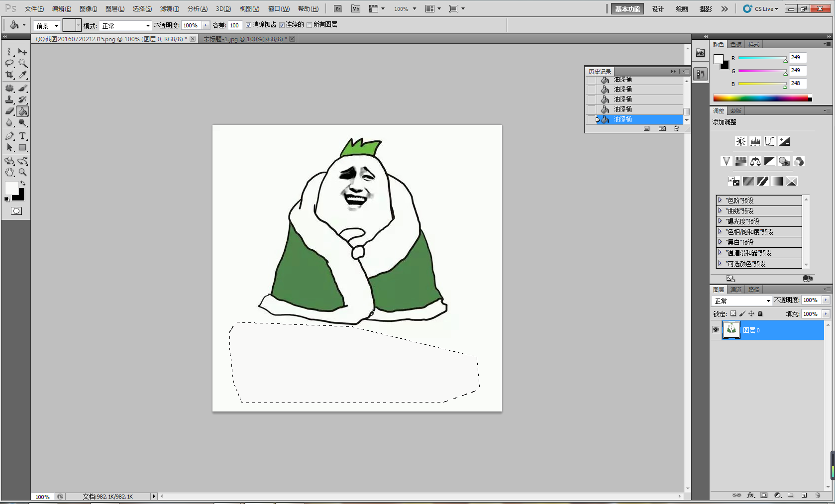Swap foreground and background colors
This screenshot has height=504, width=835.
pyautogui.click(x=23, y=183)
